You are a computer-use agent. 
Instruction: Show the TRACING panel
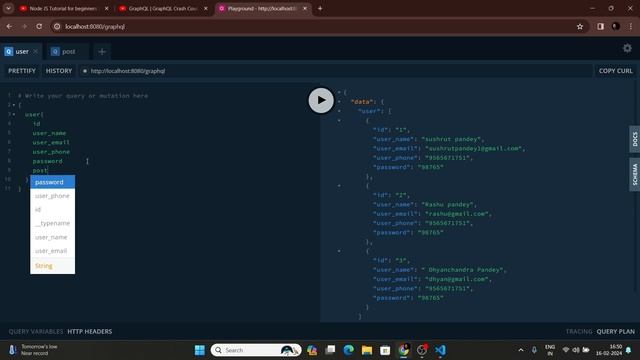pyautogui.click(x=579, y=331)
